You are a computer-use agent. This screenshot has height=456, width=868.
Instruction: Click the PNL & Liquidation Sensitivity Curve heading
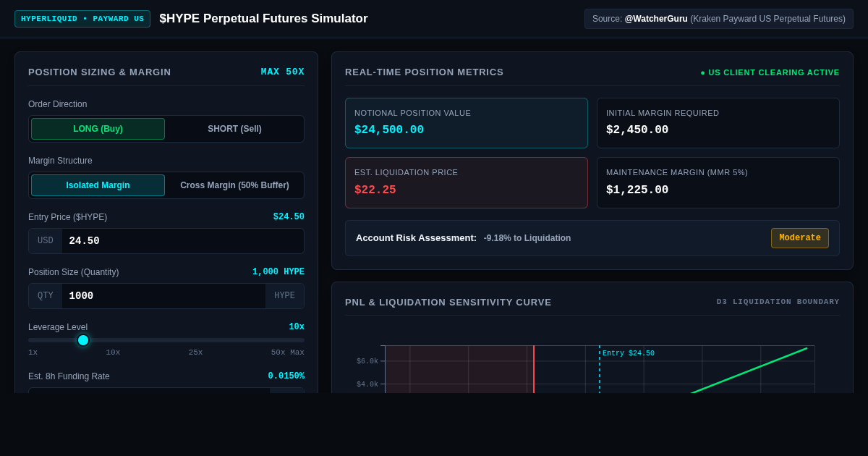[448, 303]
